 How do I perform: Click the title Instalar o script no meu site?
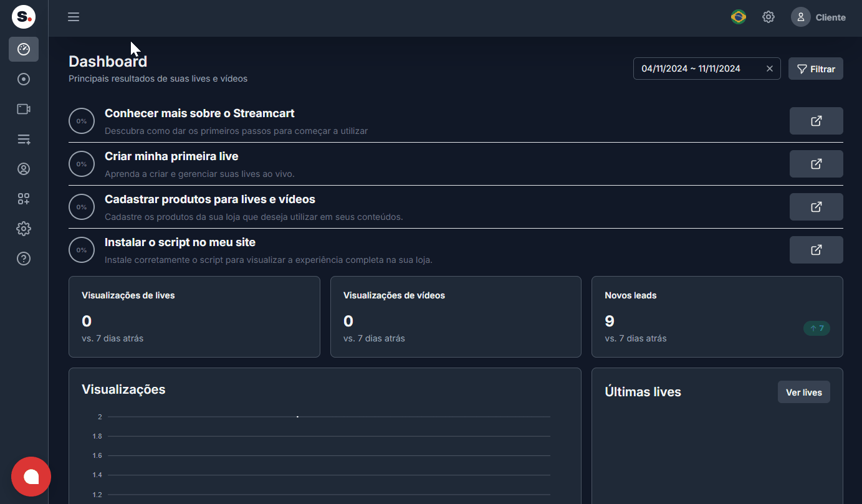tap(180, 242)
